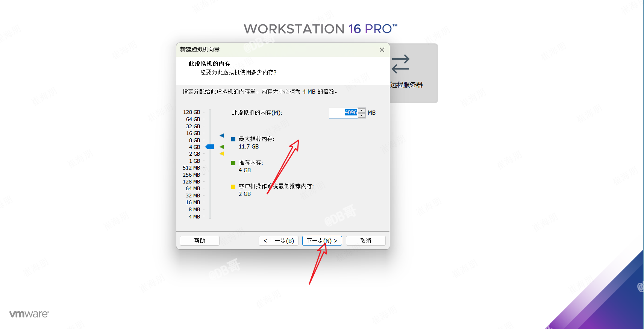This screenshot has height=329, width=644.
Task: Click the yellow square beside 客户机操作系统最低推荐内存
Action: tap(233, 186)
